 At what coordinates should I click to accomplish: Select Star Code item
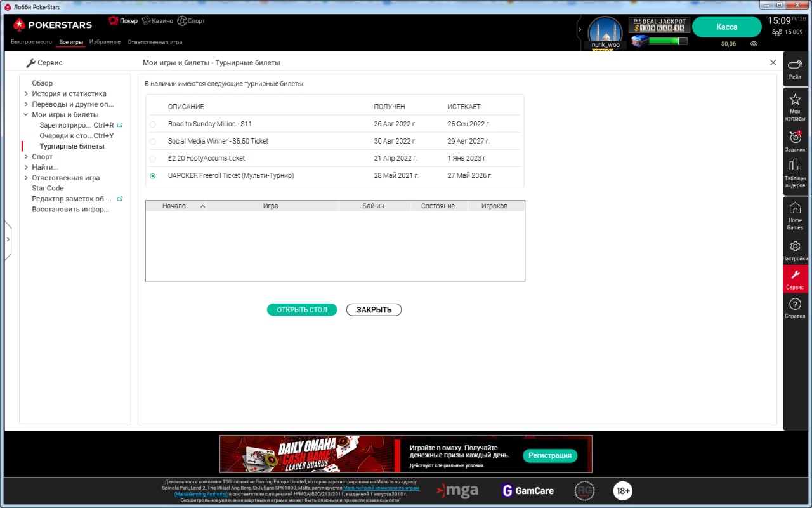click(x=48, y=188)
